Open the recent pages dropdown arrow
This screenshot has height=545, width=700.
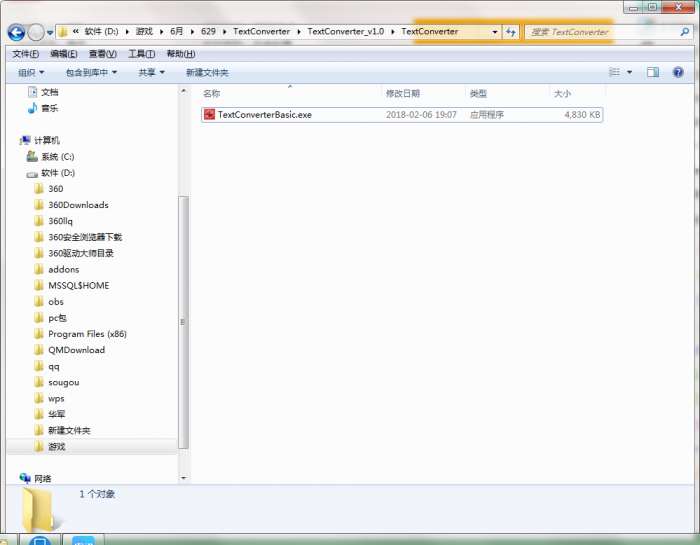point(50,33)
